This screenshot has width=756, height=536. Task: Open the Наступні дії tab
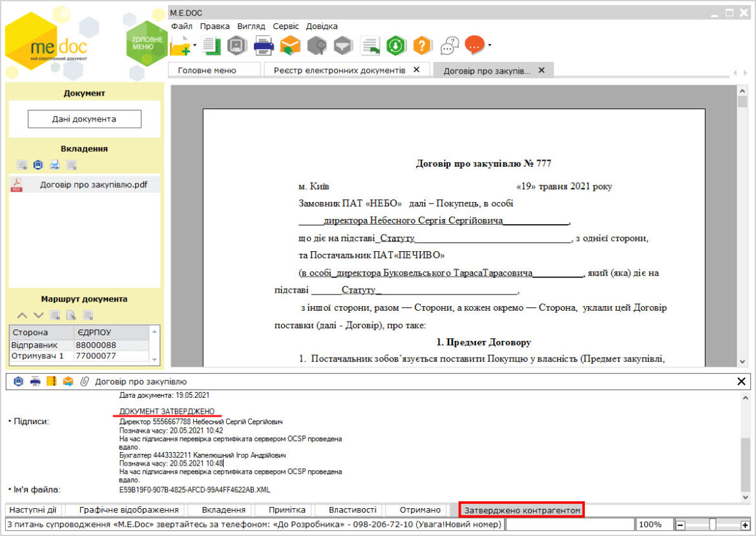coord(33,510)
